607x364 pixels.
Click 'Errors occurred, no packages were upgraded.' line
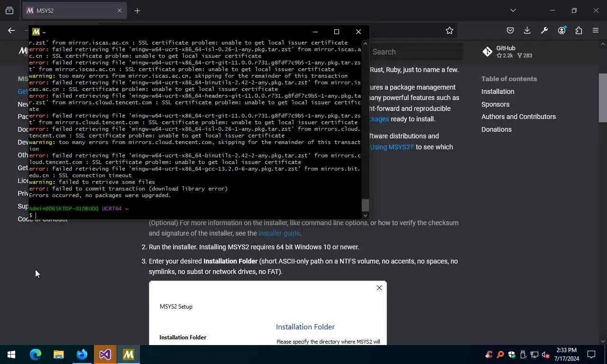click(100, 195)
